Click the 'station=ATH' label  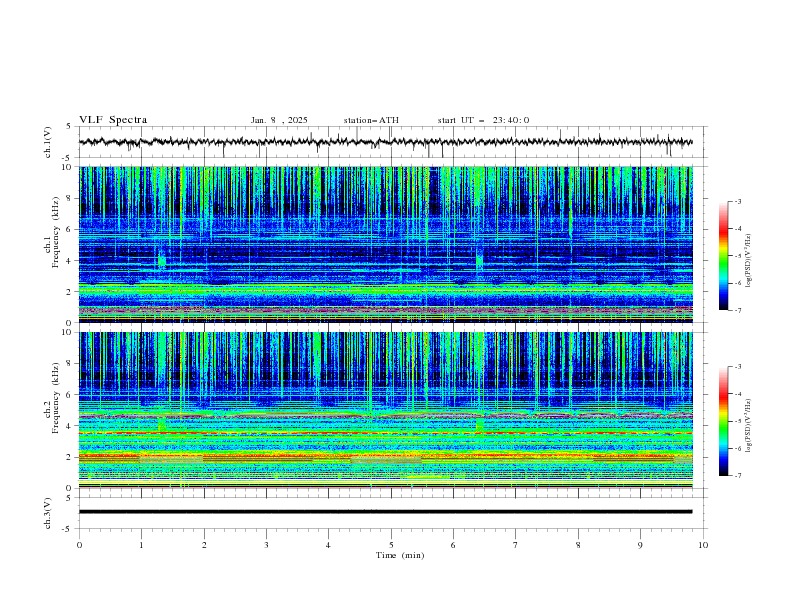[371, 120]
